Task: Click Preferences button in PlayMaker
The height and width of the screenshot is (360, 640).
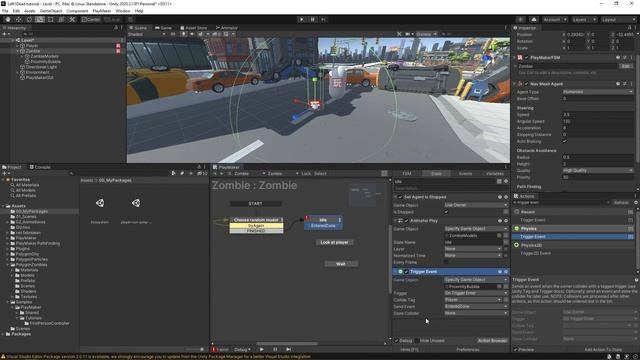Action: point(468,350)
